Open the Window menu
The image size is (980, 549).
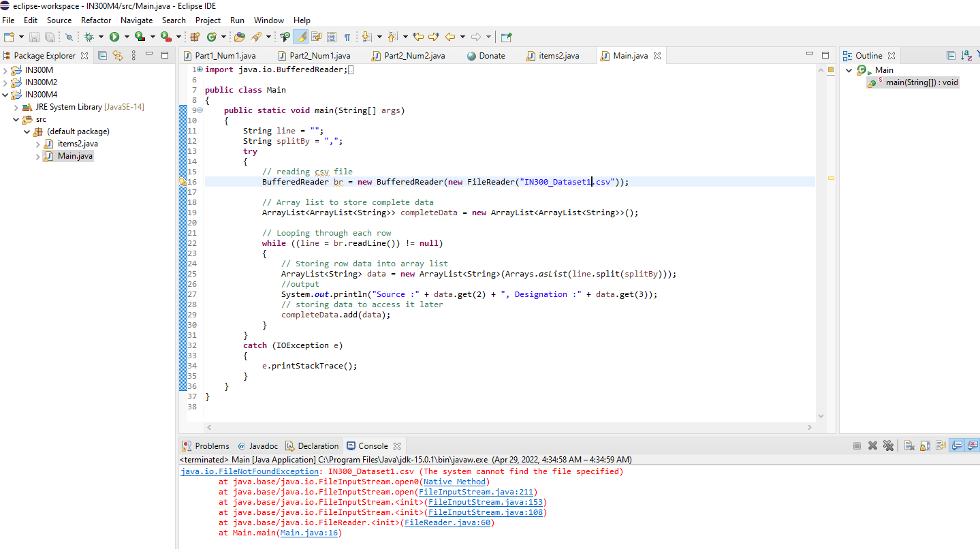point(269,20)
